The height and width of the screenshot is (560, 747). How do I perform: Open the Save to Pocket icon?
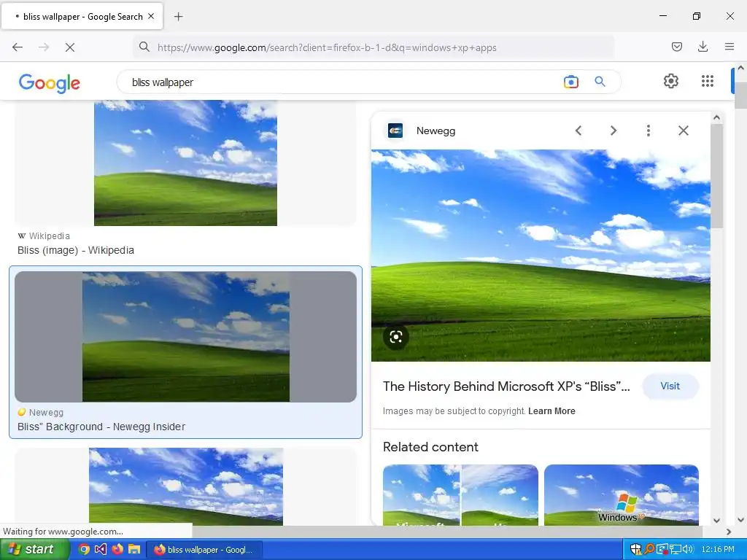pyautogui.click(x=676, y=47)
